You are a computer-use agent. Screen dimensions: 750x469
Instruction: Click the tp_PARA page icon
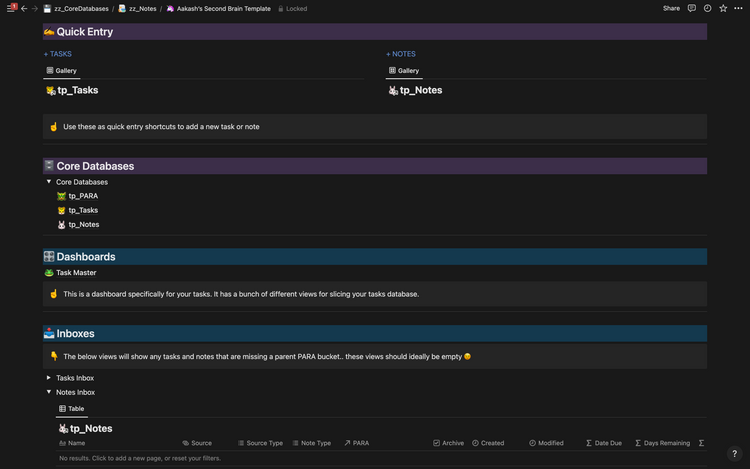point(61,196)
